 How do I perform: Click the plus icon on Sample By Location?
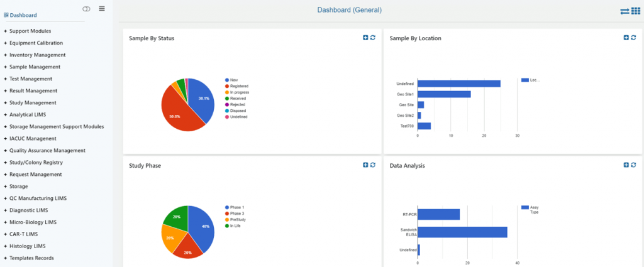626,38
